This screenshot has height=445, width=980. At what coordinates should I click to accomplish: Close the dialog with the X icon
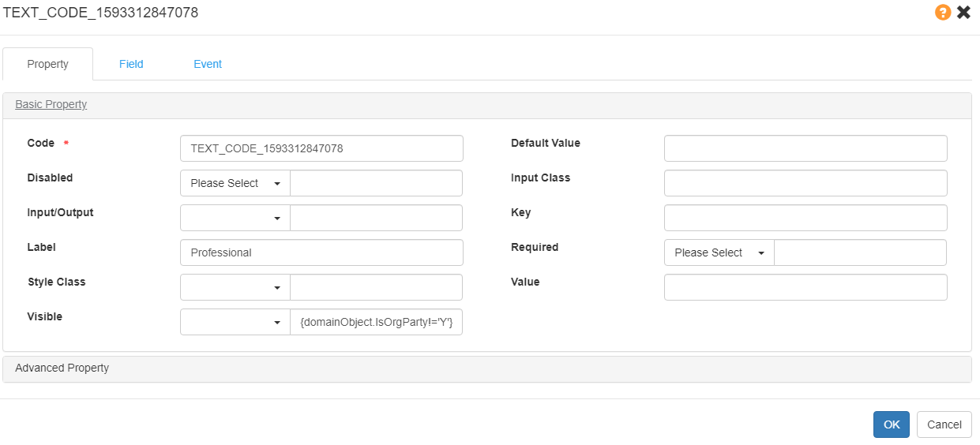[963, 13]
